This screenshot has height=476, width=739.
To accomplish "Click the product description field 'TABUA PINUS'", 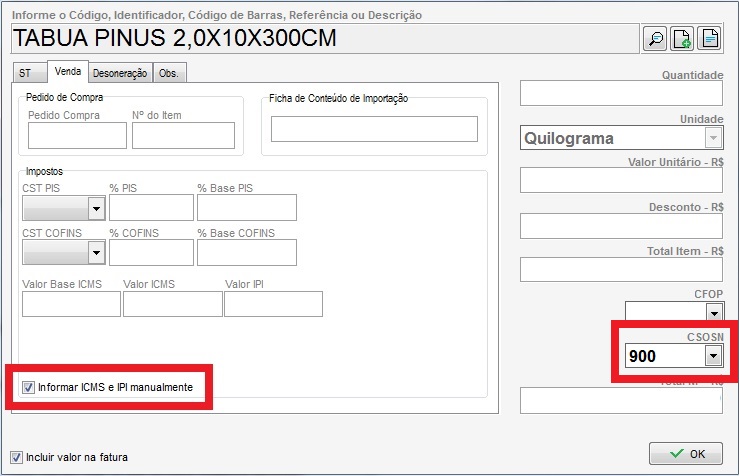I will point(320,39).
